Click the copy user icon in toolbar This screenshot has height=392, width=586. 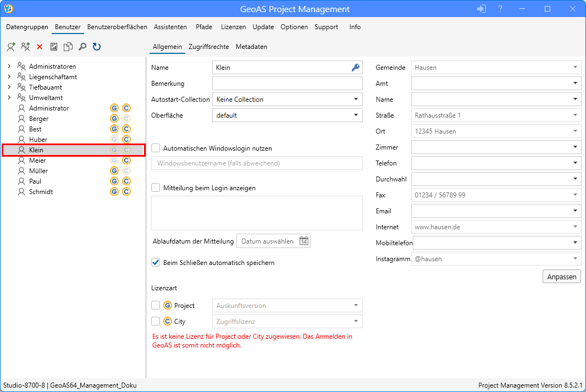coord(68,47)
